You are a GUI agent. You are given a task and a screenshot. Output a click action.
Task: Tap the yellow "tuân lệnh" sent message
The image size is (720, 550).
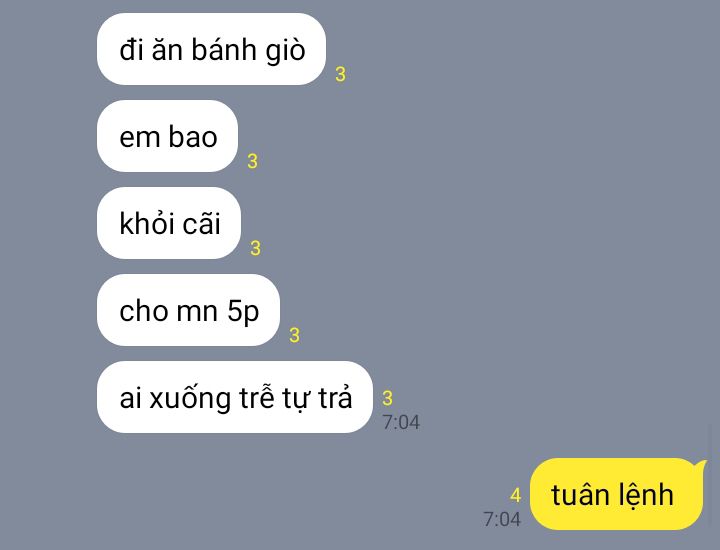pyautogui.click(x=616, y=494)
